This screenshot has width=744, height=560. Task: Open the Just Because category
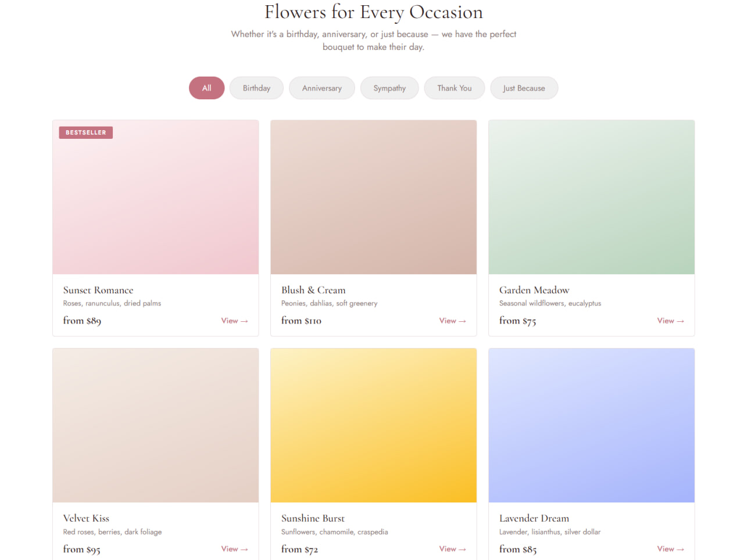coord(524,88)
